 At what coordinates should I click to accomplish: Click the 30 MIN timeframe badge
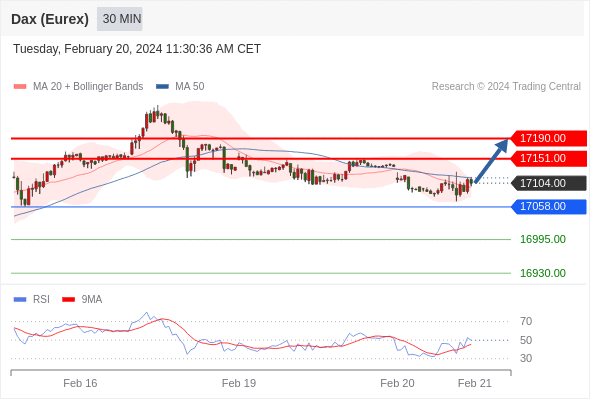pyautogui.click(x=120, y=19)
